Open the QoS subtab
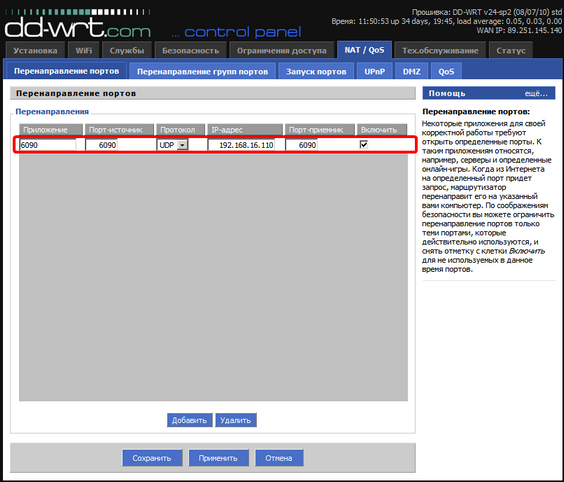The width and height of the screenshot is (564, 482). [x=446, y=71]
